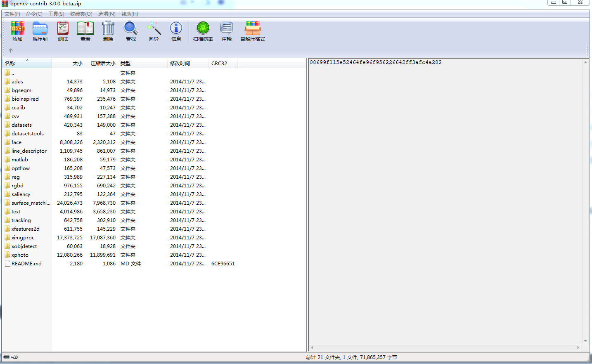Open the 命令(C) menu
Screen dimensions: 592x364
click(x=34, y=14)
